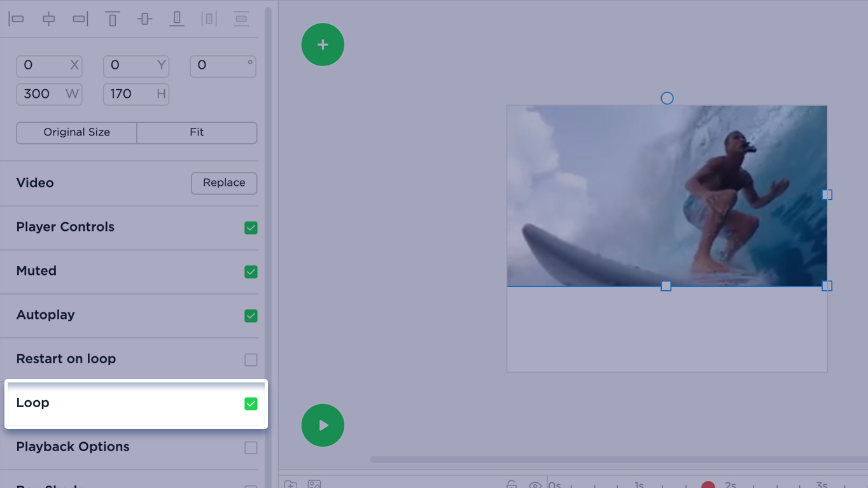Click the surfer video on the canvas

tap(667, 196)
